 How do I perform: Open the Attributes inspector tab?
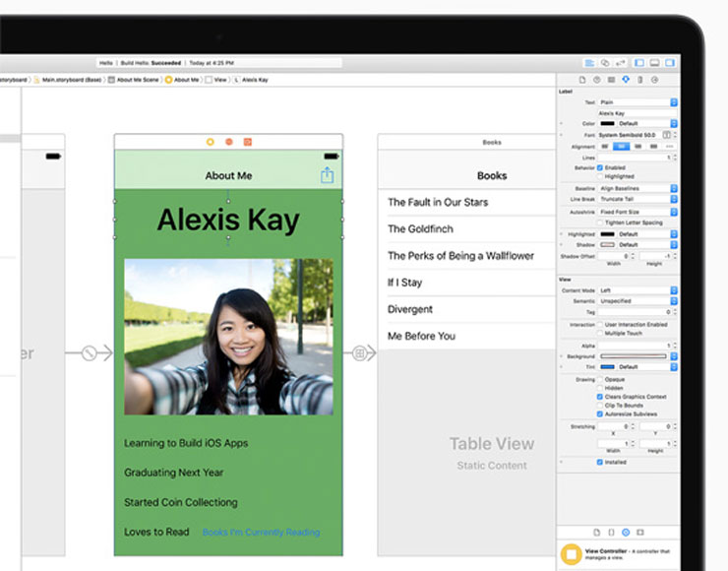click(626, 80)
